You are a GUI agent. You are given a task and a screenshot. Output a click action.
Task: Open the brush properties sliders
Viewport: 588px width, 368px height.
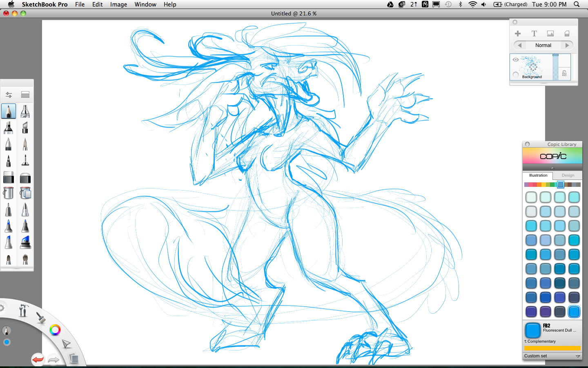click(9, 95)
